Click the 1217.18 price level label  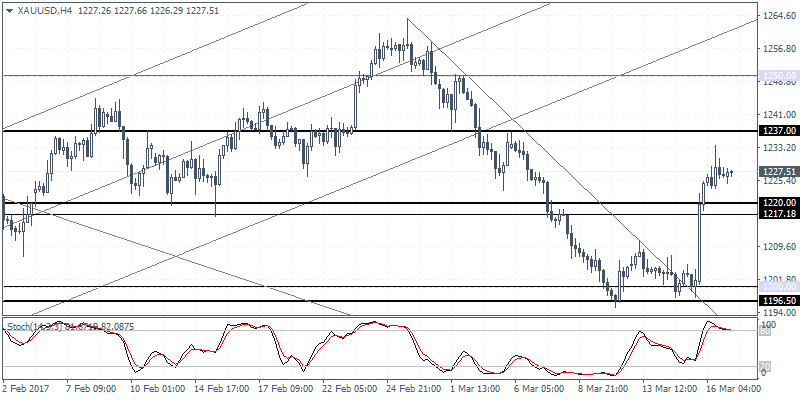(x=777, y=214)
